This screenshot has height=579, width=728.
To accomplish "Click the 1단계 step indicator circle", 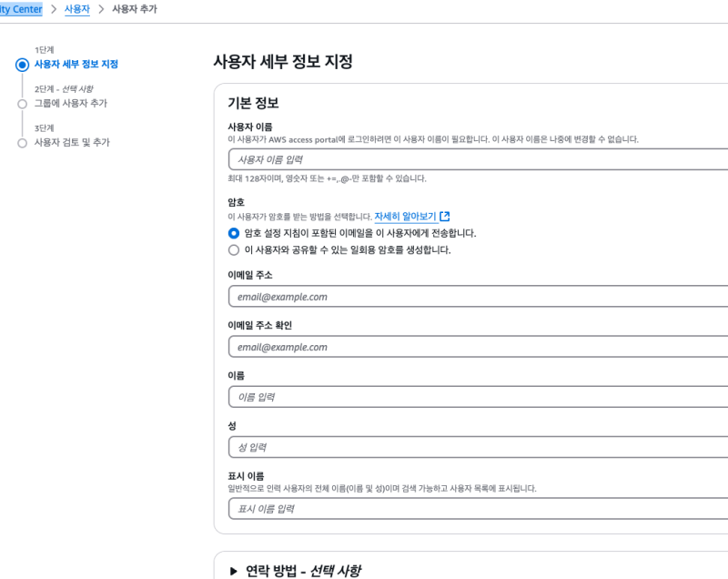I will pos(22,65).
